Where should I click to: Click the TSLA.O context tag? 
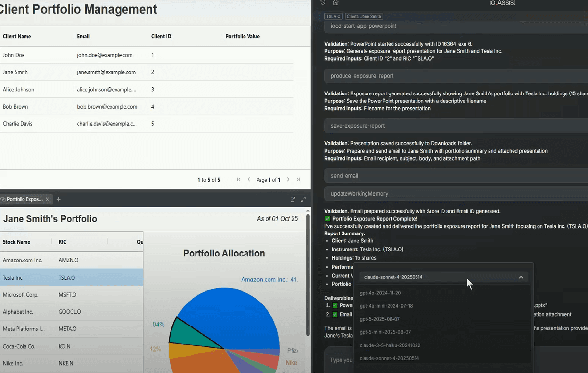[x=333, y=16]
